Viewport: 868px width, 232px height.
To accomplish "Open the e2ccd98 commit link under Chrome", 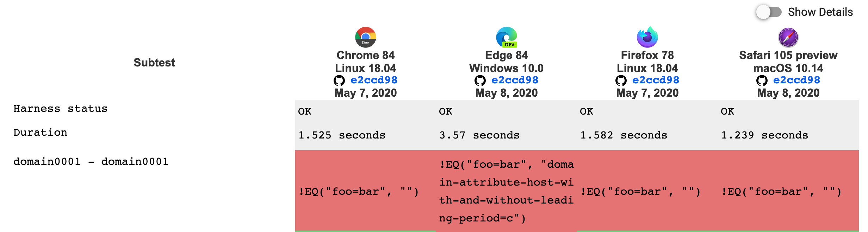I will tap(373, 80).
